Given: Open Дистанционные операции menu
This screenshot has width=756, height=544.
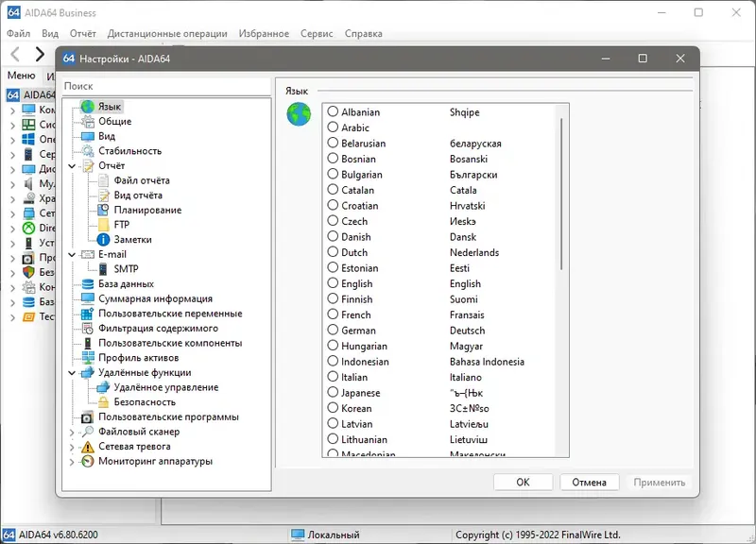Looking at the screenshot, I should pos(167,33).
